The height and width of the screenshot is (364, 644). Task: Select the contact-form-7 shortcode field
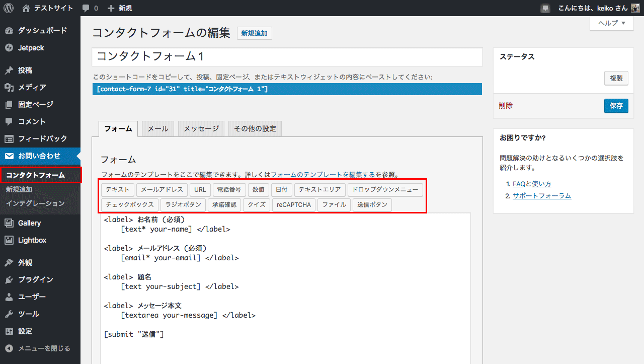point(287,89)
